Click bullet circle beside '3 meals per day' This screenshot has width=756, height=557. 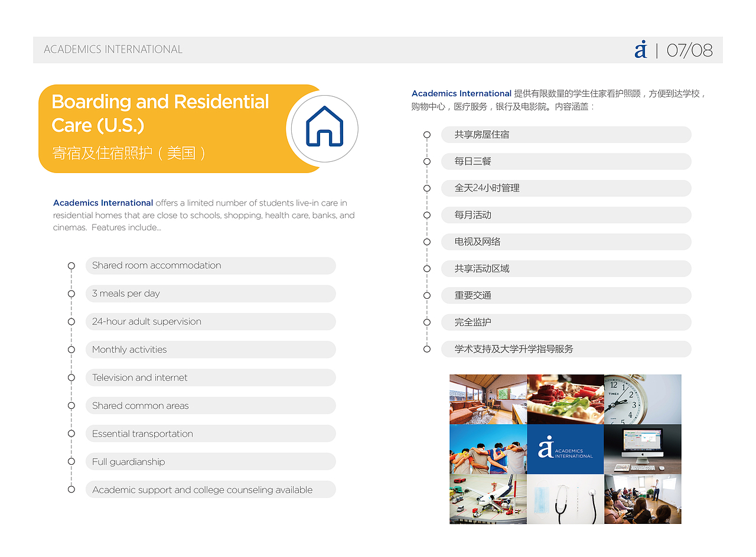point(71,294)
